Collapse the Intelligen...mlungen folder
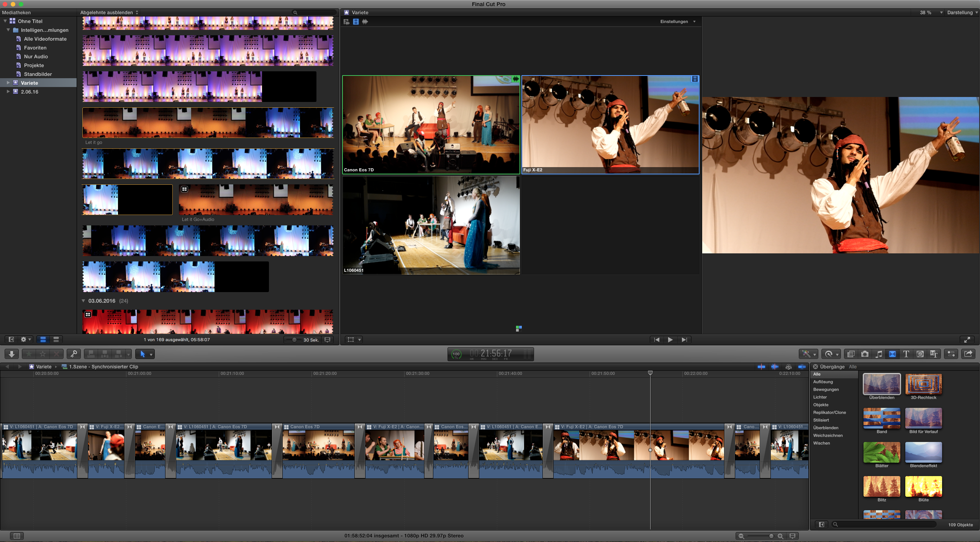 (x=8, y=30)
